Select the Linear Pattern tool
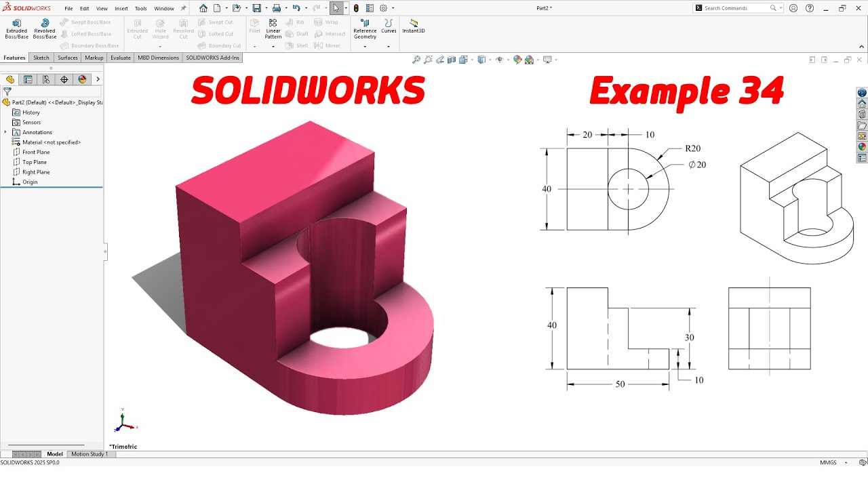This screenshot has height=488, width=868. click(273, 28)
